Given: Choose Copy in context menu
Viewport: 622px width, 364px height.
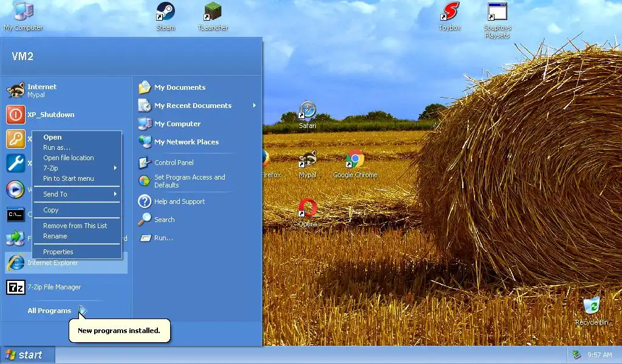Looking at the screenshot, I should pos(77,210).
